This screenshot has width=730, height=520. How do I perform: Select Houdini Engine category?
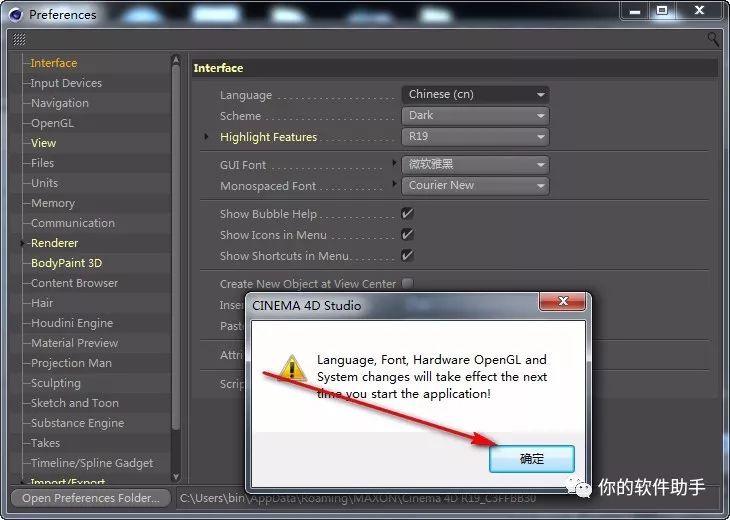coord(72,323)
